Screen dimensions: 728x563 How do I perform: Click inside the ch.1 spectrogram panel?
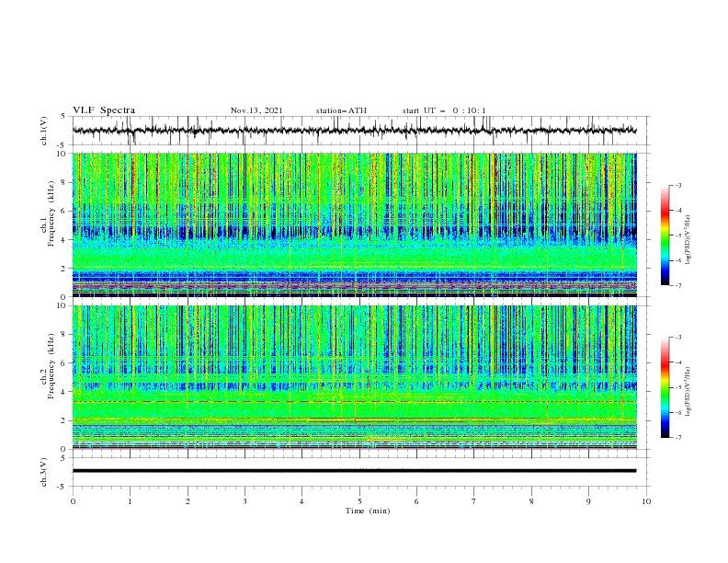click(x=354, y=224)
